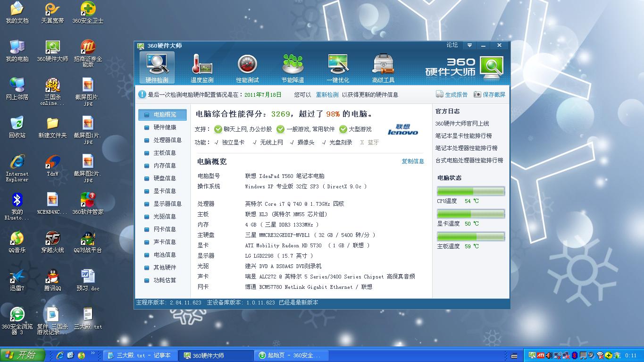The image size is (644, 362).
Task: Click the Internet Explorer desktop icon
Action: 17,168
